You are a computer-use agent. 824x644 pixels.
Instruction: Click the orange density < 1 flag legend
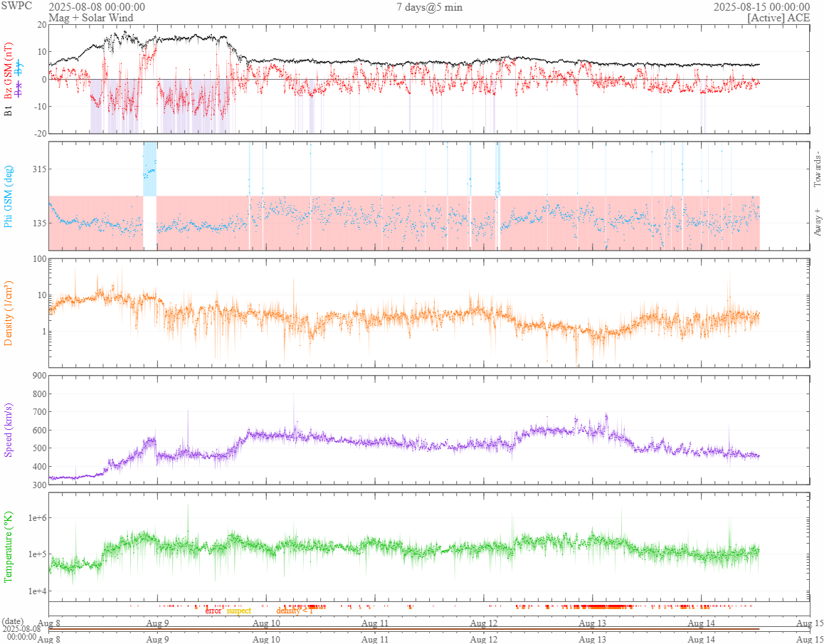coord(294,611)
